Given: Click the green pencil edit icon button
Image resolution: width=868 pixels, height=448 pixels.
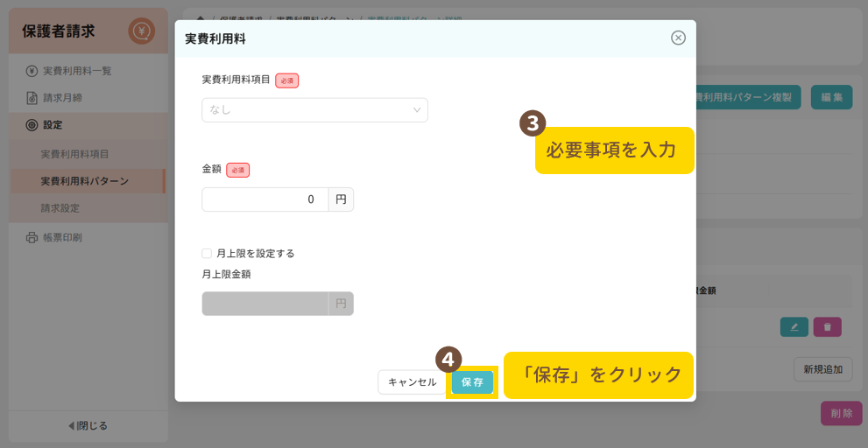Looking at the screenshot, I should click(x=794, y=326).
